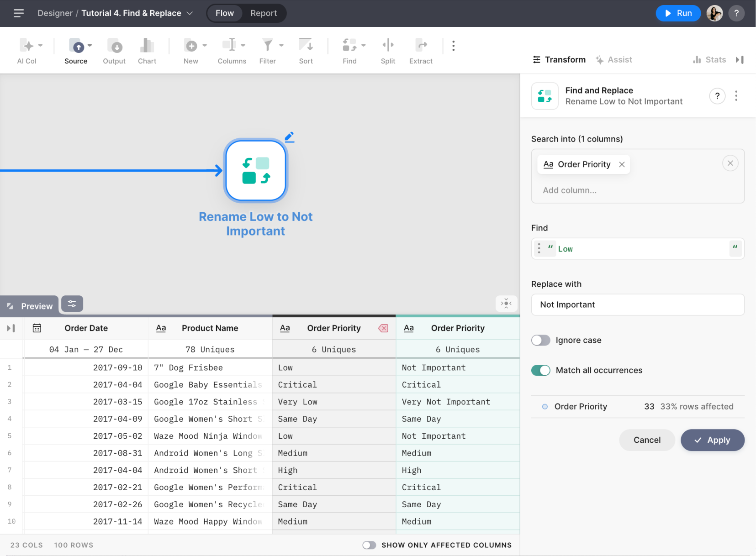Screen dimensions: 756x556
Task: Disable Match all occurrences toggle
Action: tap(541, 370)
